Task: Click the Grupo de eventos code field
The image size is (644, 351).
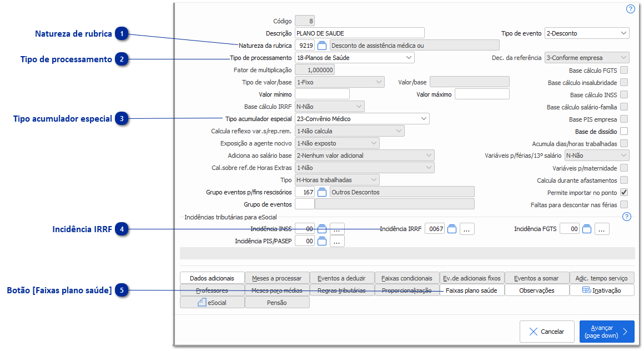Action: click(305, 204)
